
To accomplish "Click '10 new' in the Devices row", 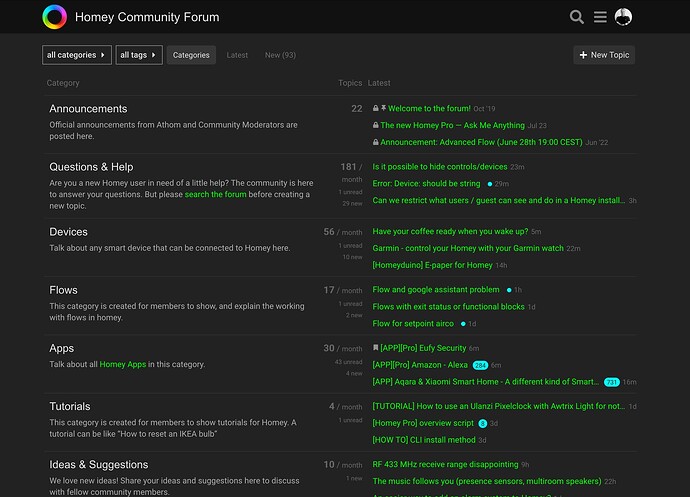I will coord(352,257).
